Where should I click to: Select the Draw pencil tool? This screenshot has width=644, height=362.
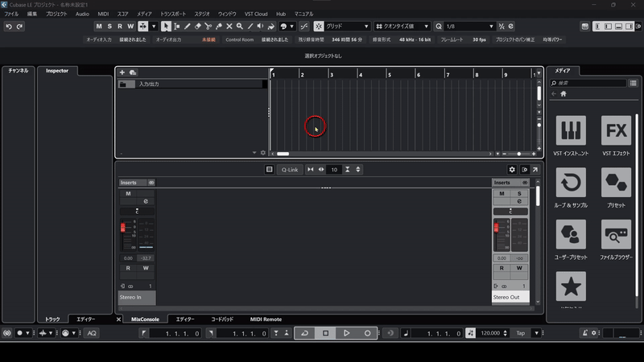(188, 27)
